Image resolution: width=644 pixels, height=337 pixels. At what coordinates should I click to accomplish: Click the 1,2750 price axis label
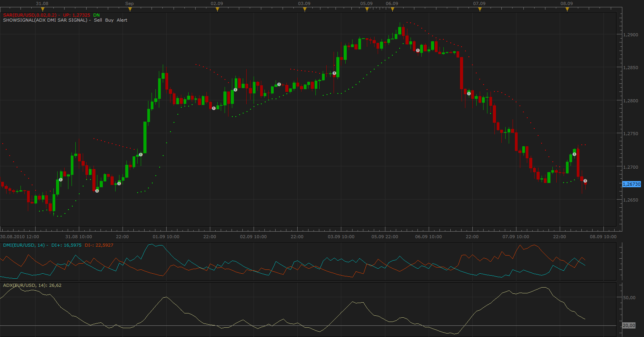click(x=631, y=134)
